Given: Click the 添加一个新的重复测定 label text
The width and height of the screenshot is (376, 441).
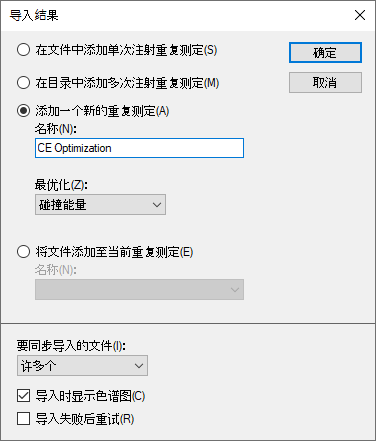Looking at the screenshot, I should coord(102,111).
